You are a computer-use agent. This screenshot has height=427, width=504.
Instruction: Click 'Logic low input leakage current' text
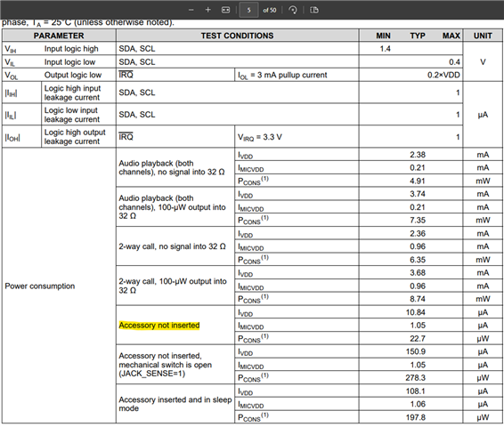pos(72,115)
